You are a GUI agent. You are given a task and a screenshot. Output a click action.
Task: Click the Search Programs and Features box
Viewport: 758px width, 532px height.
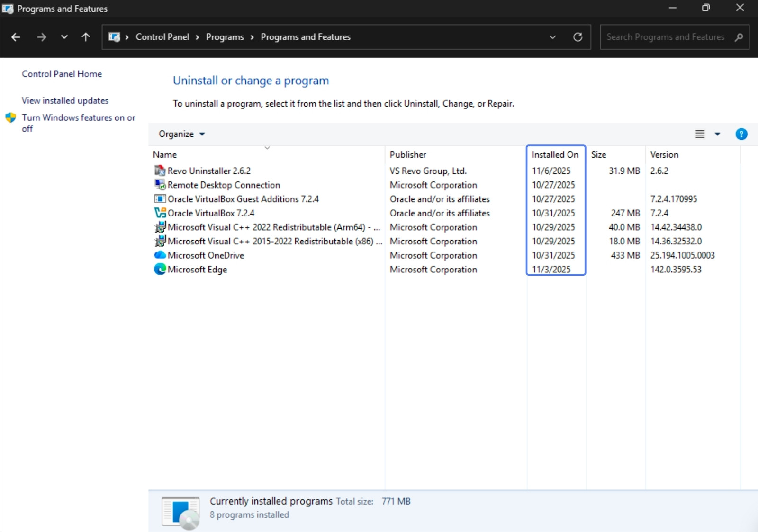click(x=665, y=37)
